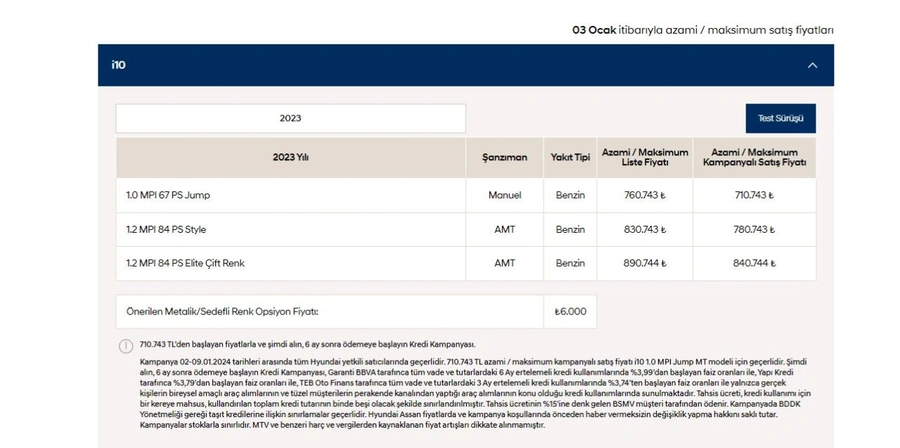
Task: Select 1.2 MPI 84 PS Elite Çift Renk row
Action: pos(465,263)
